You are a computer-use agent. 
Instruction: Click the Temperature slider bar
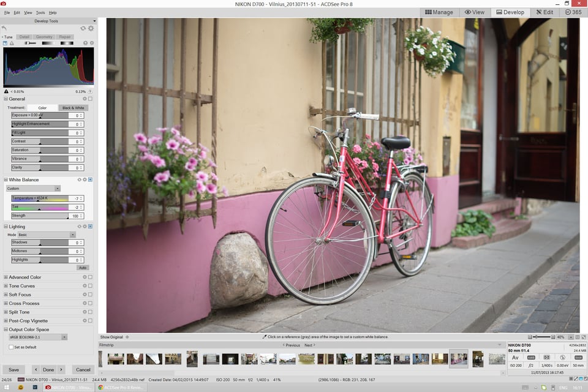pyautogui.click(x=40, y=198)
